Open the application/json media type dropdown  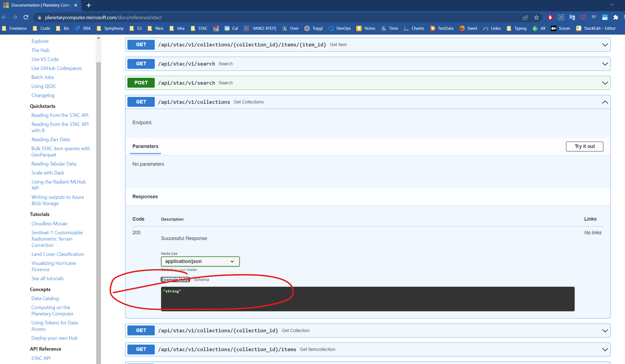point(200,261)
